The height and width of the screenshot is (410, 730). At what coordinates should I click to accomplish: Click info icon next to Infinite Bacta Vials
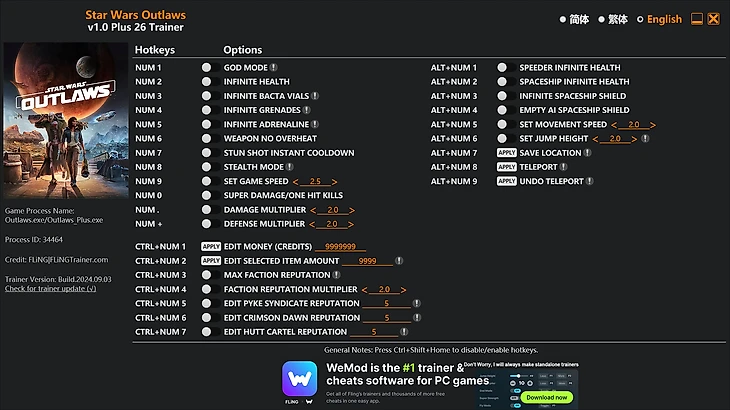pyautogui.click(x=315, y=96)
